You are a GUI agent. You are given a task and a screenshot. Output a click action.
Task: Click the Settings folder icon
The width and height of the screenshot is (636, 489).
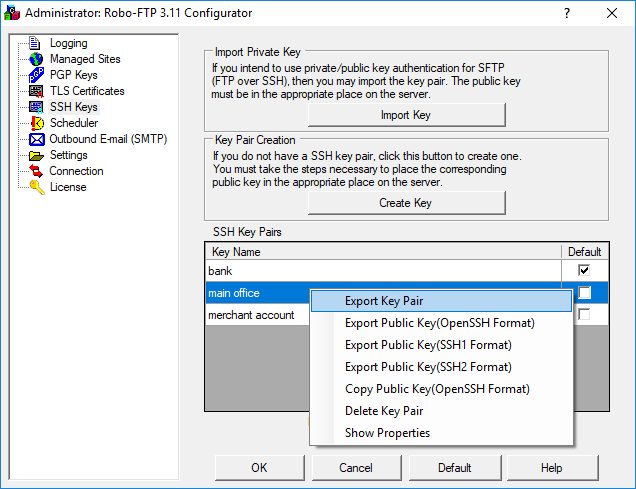(x=36, y=155)
